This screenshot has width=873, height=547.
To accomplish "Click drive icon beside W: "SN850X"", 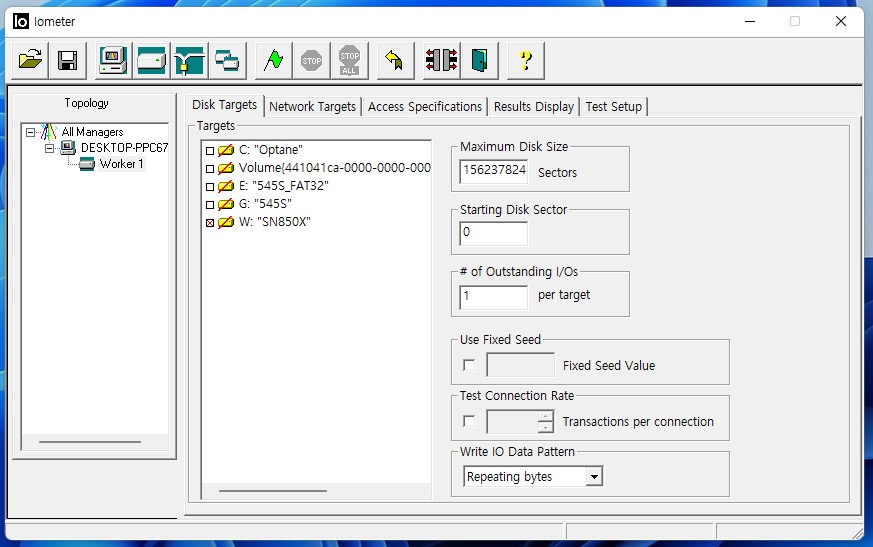I will tap(225, 222).
